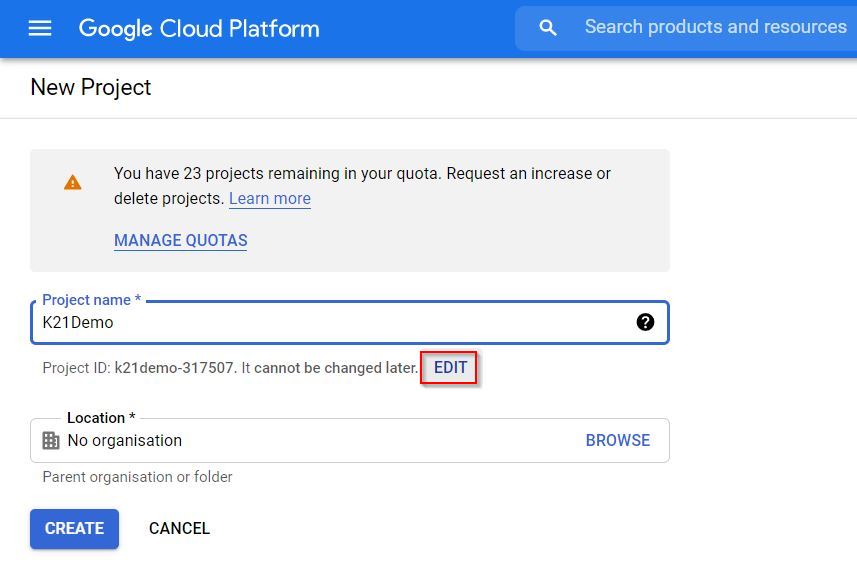Click the Project name field label
Image resolution: width=857 pixels, height=568 pixels.
91,300
